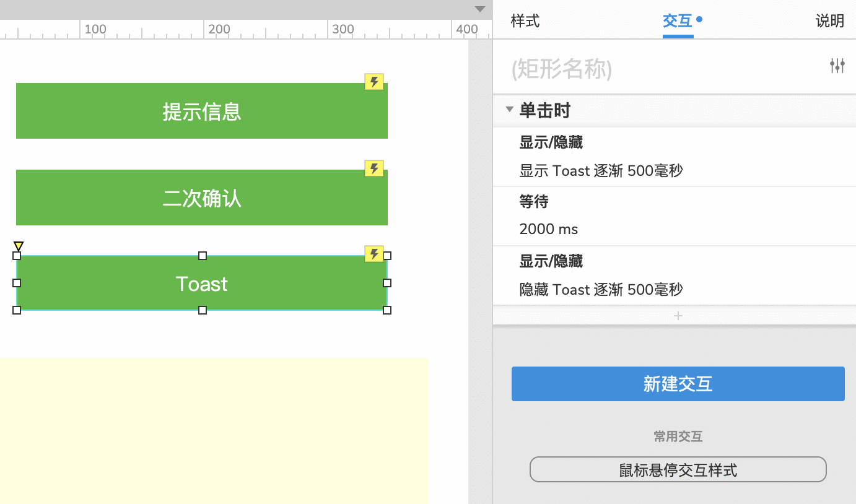Click the bottom-right resize handle of Toast
Screen dimensions: 856x504
click(x=387, y=310)
